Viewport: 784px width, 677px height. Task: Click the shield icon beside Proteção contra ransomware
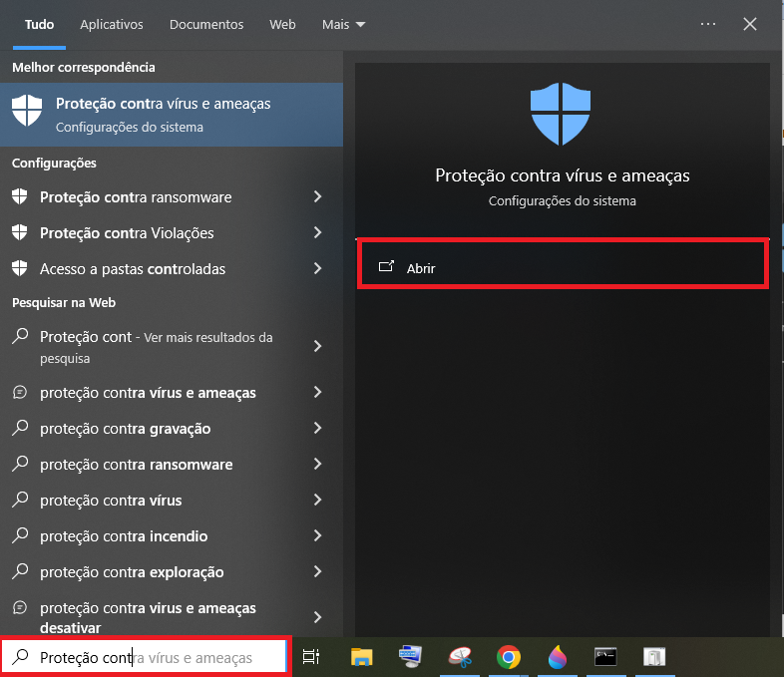[x=20, y=196]
